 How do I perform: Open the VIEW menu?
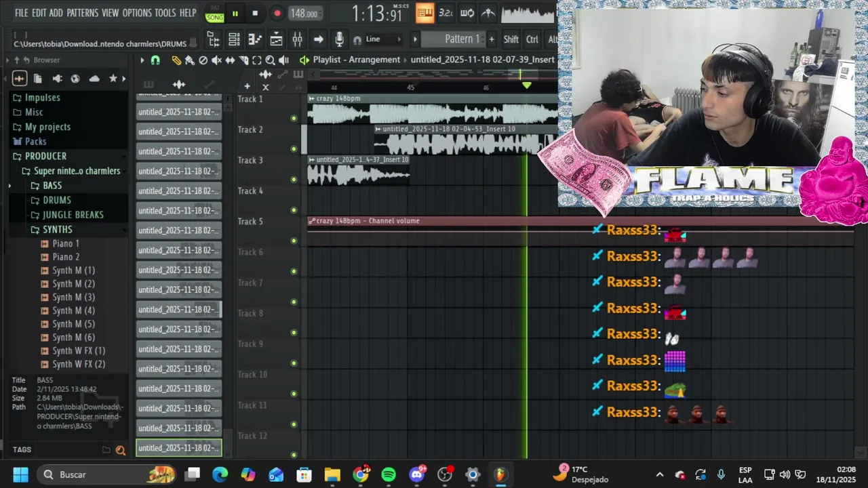point(110,13)
